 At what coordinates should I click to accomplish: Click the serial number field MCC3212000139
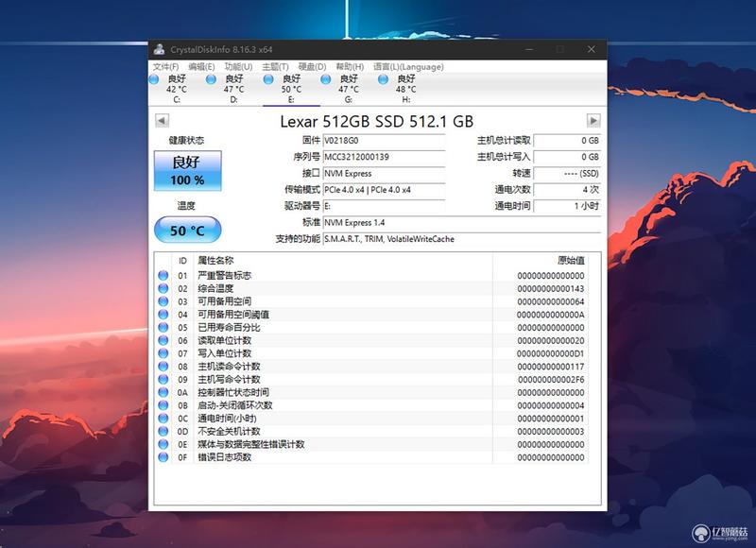point(384,157)
